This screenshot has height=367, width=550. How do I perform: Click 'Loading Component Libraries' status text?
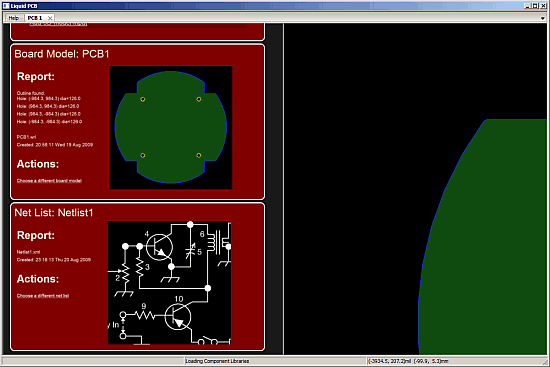[217, 361]
